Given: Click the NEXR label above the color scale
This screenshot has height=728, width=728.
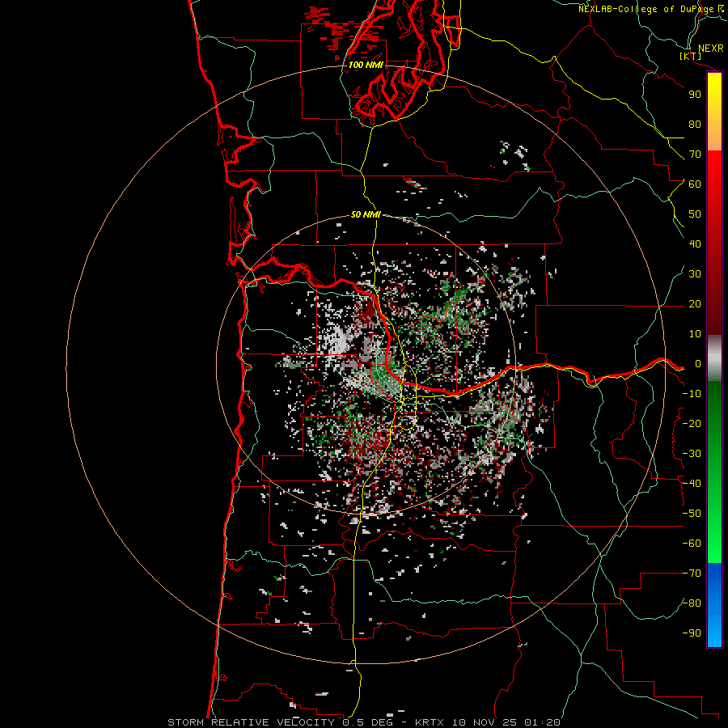Looking at the screenshot, I should tap(711, 49).
